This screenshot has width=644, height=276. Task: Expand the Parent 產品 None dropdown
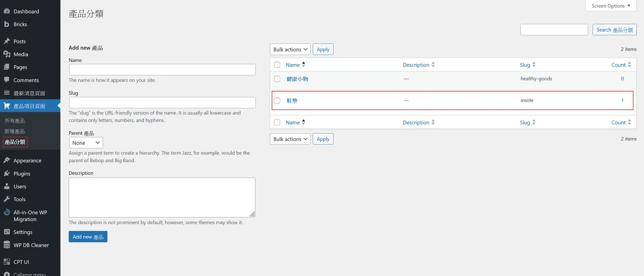tap(86, 143)
